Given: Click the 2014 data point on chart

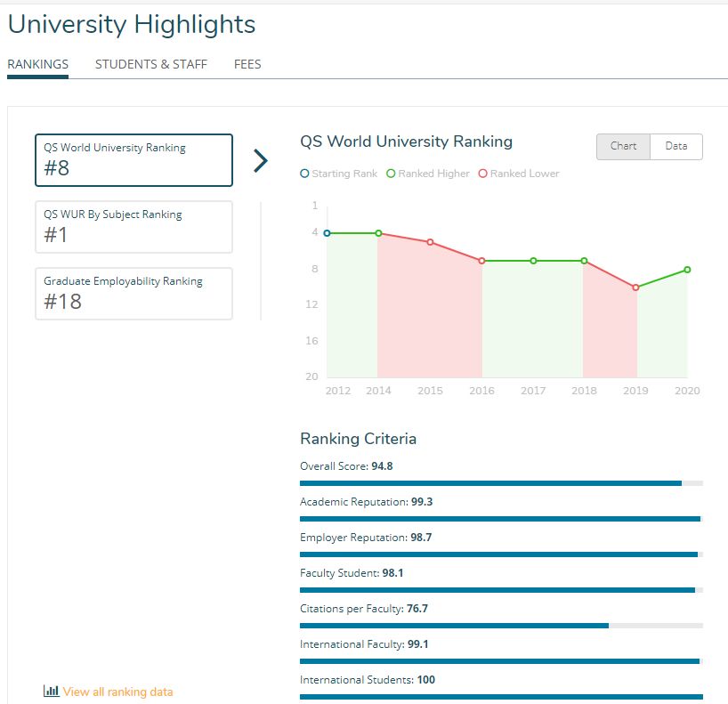Looking at the screenshot, I should pyautogui.click(x=378, y=233).
